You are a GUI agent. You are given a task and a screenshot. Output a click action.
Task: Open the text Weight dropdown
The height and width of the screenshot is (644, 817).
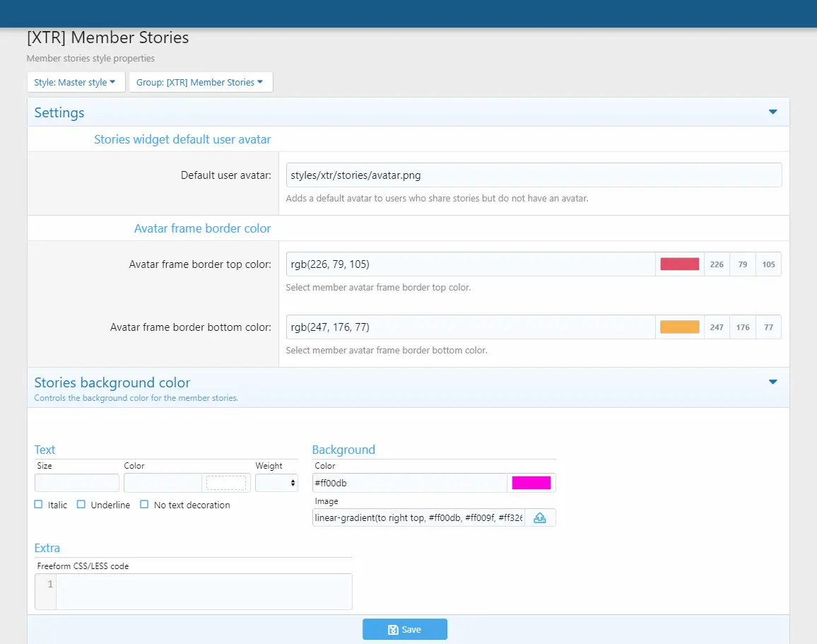[276, 483]
